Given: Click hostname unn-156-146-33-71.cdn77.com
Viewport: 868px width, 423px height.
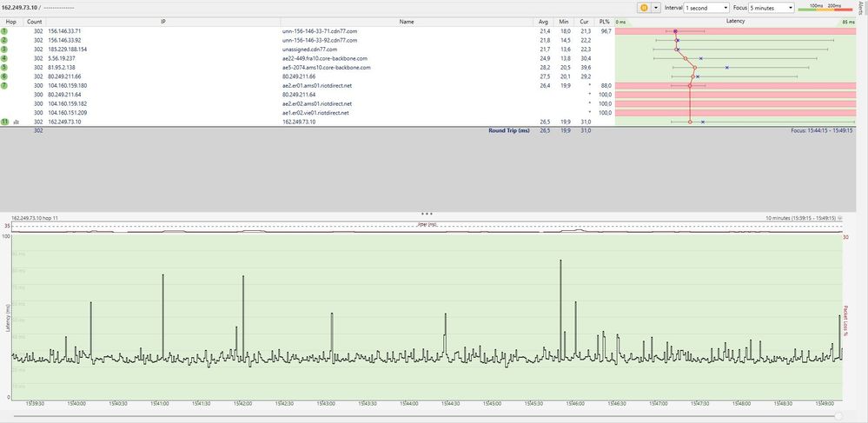Looking at the screenshot, I should [320, 31].
